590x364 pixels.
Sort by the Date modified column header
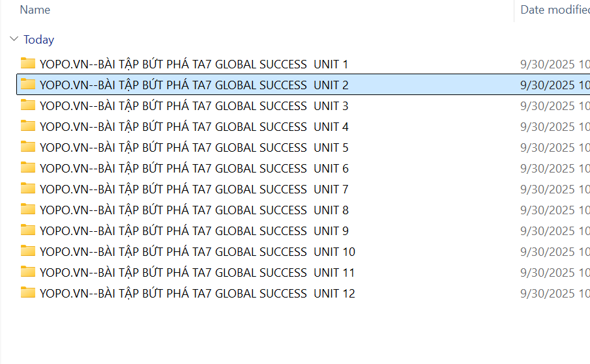[x=555, y=10]
